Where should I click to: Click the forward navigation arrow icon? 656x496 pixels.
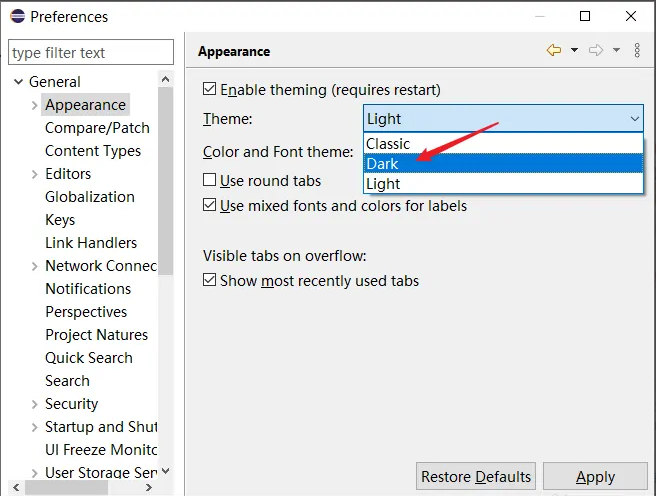click(x=596, y=51)
